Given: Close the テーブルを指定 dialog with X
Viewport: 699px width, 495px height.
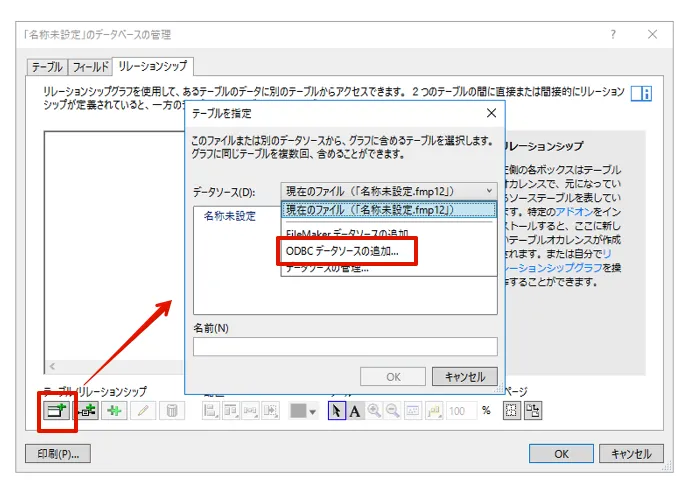Looking at the screenshot, I should click(x=491, y=113).
